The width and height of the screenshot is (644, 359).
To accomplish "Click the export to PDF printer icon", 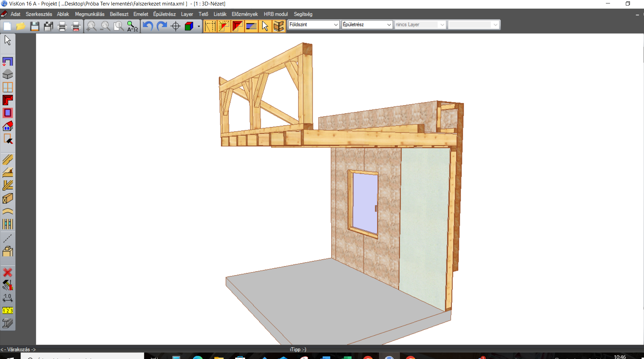I will point(76,26).
